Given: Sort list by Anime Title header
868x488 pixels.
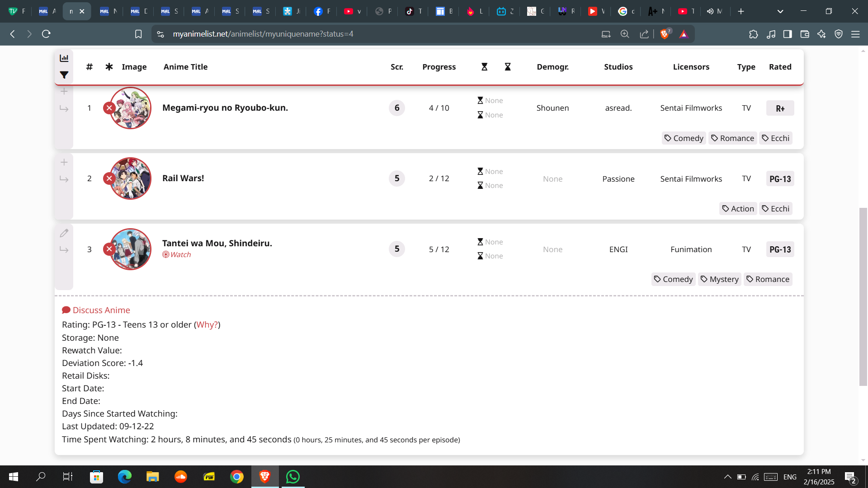Looking at the screenshot, I should point(185,67).
